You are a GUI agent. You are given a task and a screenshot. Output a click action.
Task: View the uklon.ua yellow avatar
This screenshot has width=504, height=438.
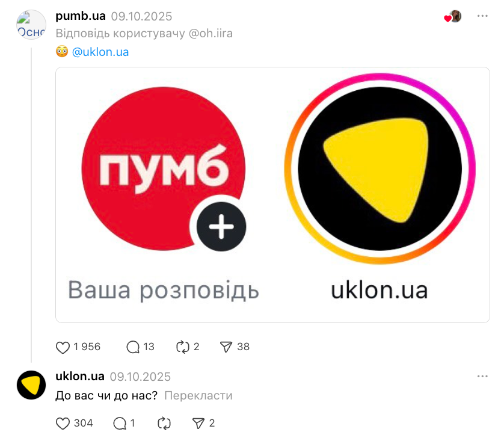pyautogui.click(x=31, y=385)
